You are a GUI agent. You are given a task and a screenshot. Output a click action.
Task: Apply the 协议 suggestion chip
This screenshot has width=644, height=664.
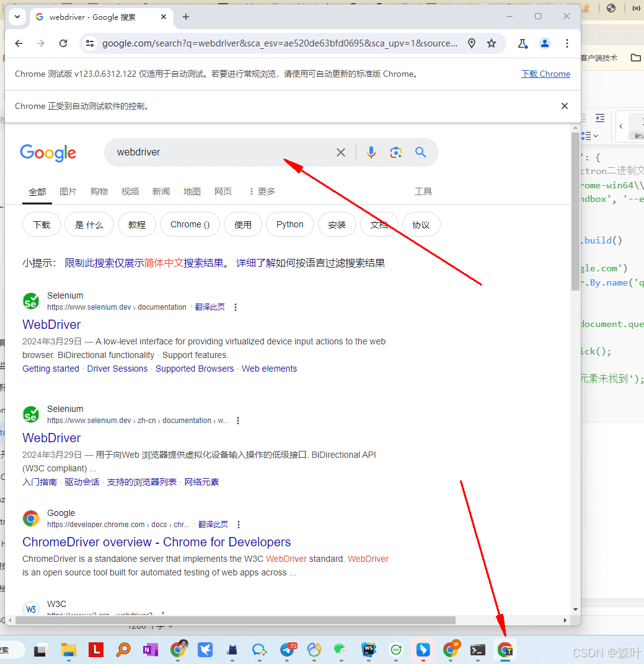[421, 224]
